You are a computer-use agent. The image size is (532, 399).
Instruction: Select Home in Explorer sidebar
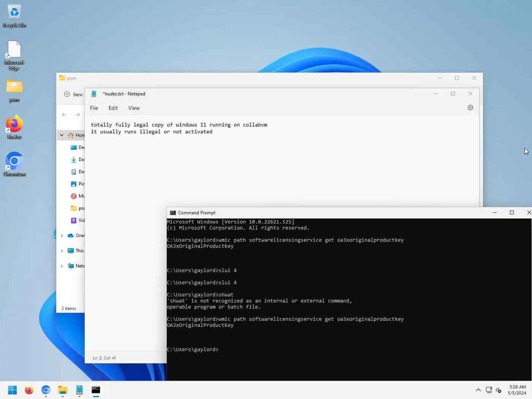click(x=76, y=135)
